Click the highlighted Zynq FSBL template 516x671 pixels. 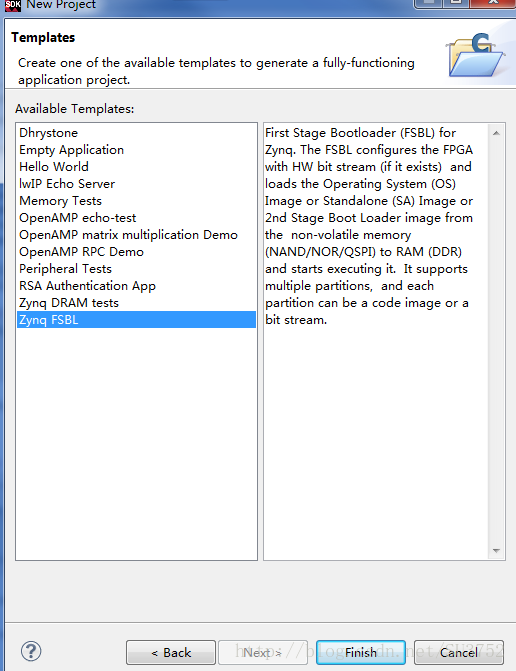pos(136,320)
